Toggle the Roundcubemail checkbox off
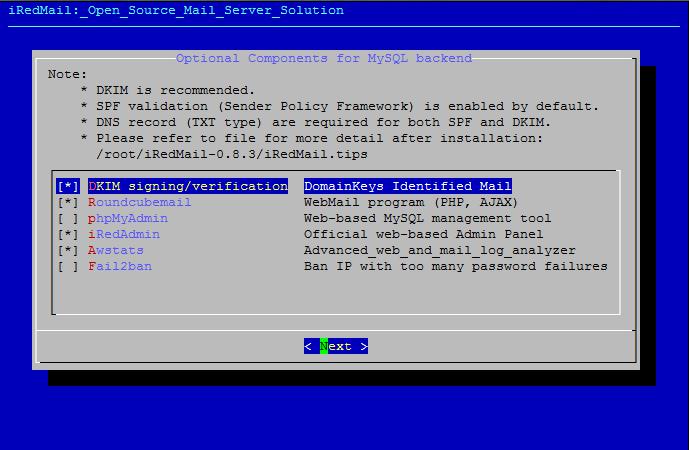Viewport: 689px width, 450px height. (68, 202)
